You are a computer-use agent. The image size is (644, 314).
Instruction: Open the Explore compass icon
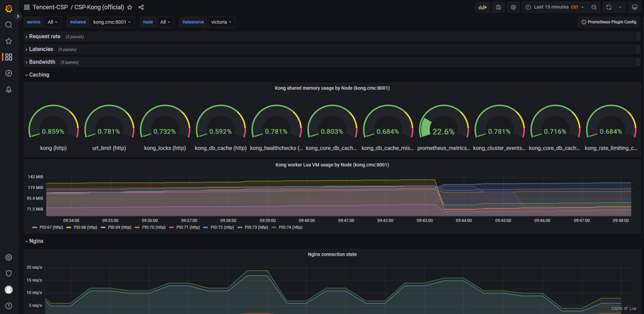point(9,73)
